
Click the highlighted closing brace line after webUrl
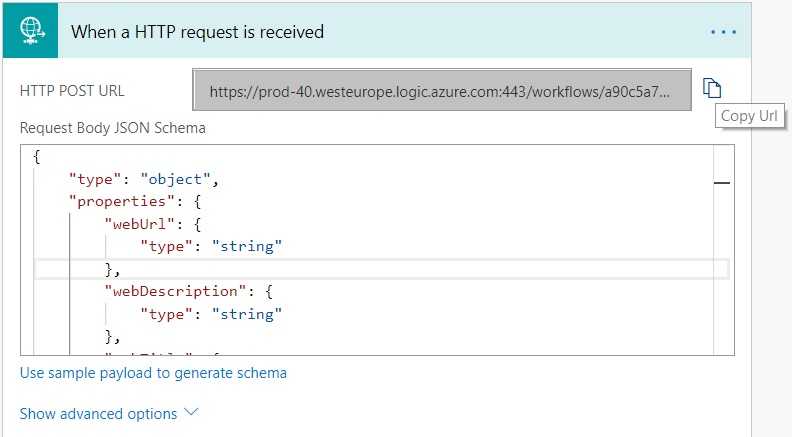point(381,269)
